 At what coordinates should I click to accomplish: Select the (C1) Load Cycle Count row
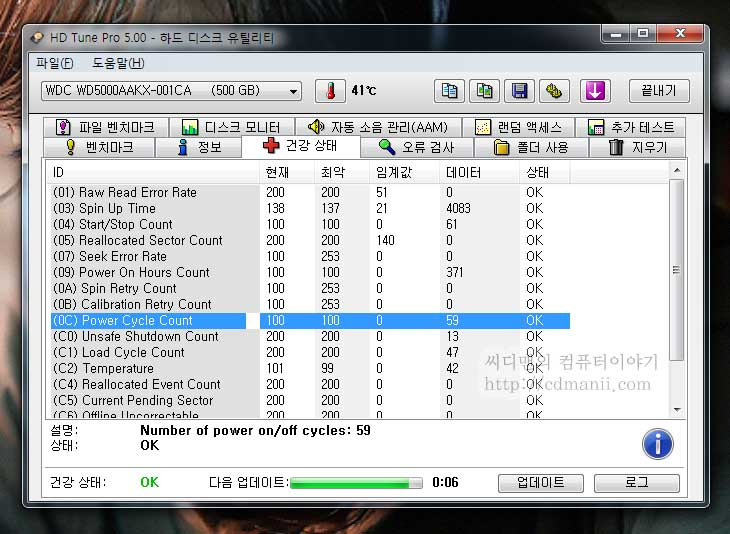[310, 352]
